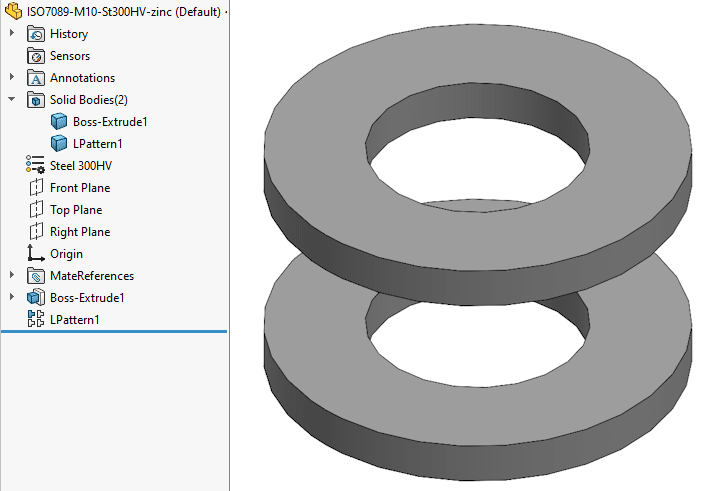Select LPattern1 body under Solid Bodies
Image resolution: width=702 pixels, height=491 pixels.
pyautogui.click(x=97, y=144)
